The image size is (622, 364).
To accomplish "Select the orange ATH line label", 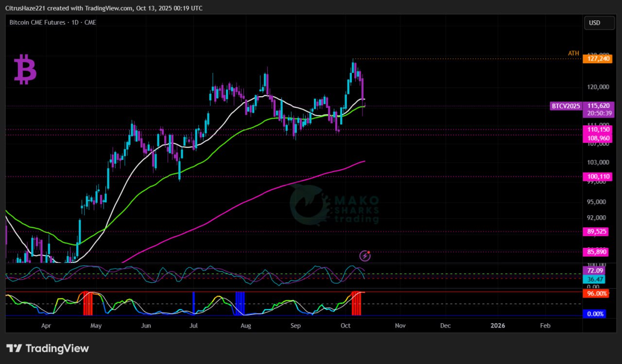I will coord(573,53).
